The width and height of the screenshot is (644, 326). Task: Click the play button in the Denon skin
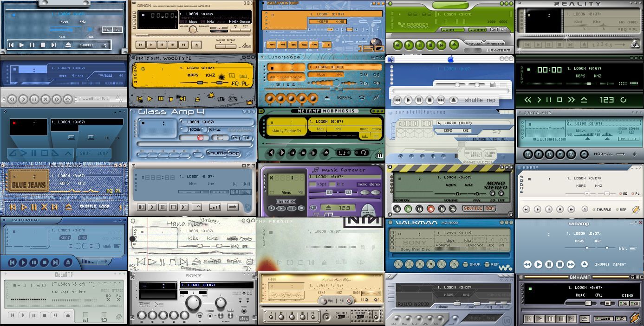151,45
